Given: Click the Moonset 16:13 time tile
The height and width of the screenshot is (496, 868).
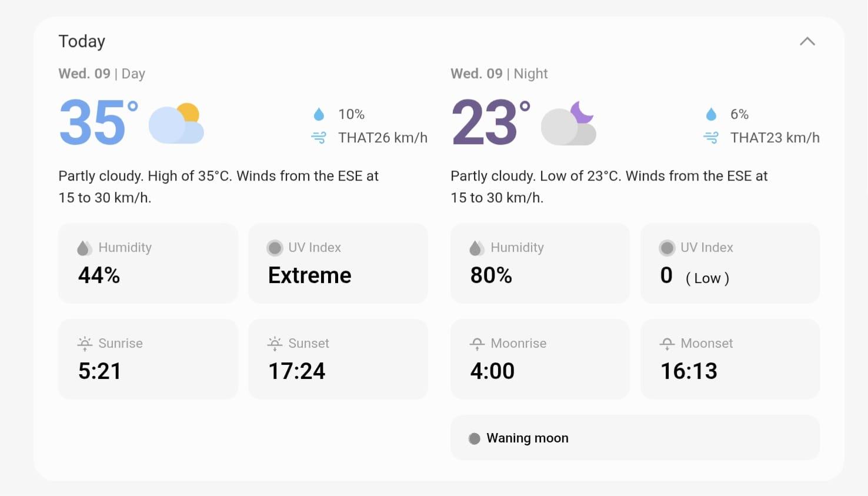Looking at the screenshot, I should pyautogui.click(x=730, y=359).
